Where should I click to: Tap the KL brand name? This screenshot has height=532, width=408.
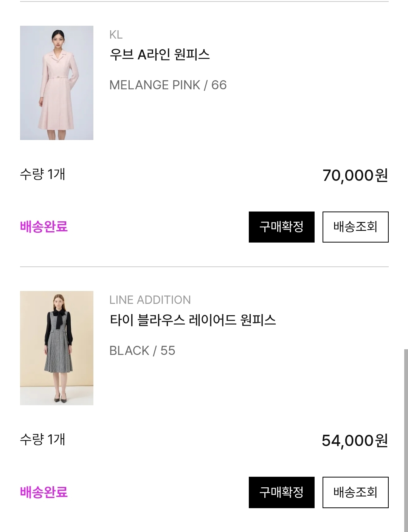coord(116,35)
